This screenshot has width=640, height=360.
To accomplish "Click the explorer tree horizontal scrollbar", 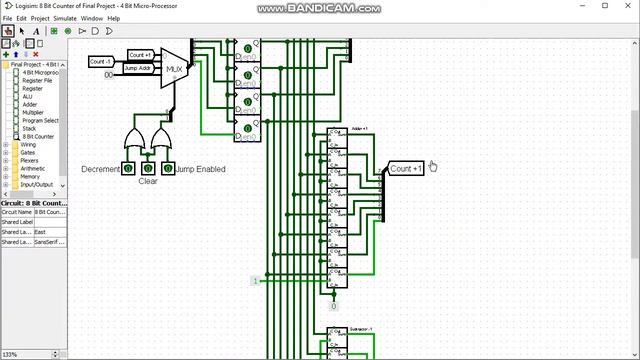I will tap(31, 194).
